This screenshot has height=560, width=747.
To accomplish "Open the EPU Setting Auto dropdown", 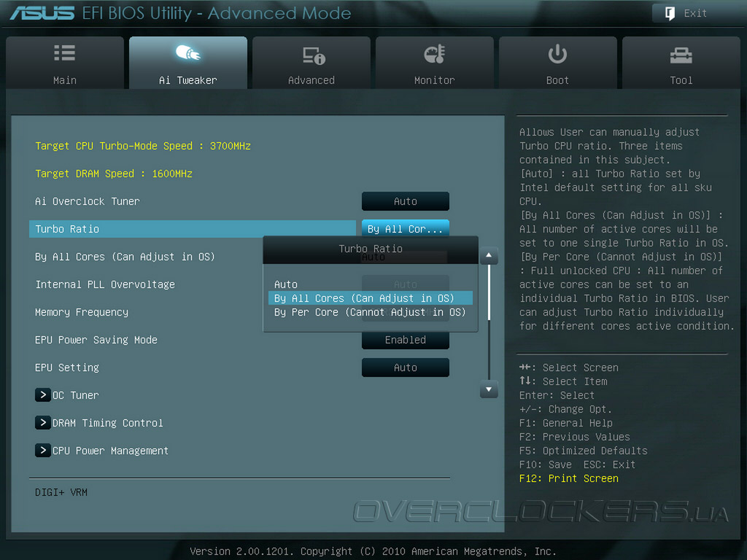I will tap(406, 367).
